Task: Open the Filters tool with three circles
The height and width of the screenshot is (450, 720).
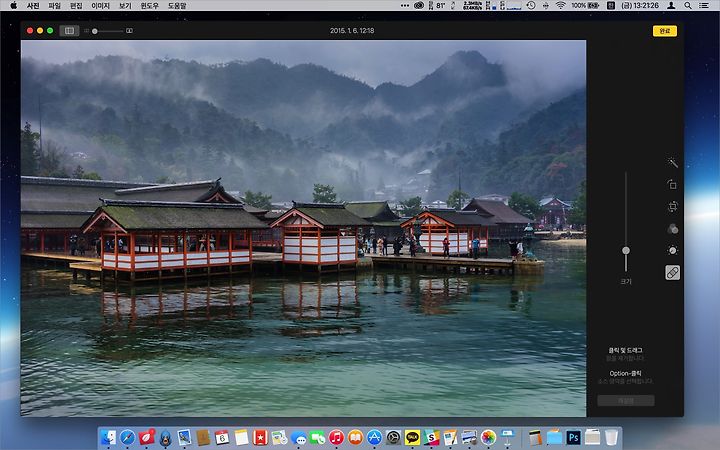Action: (672, 229)
